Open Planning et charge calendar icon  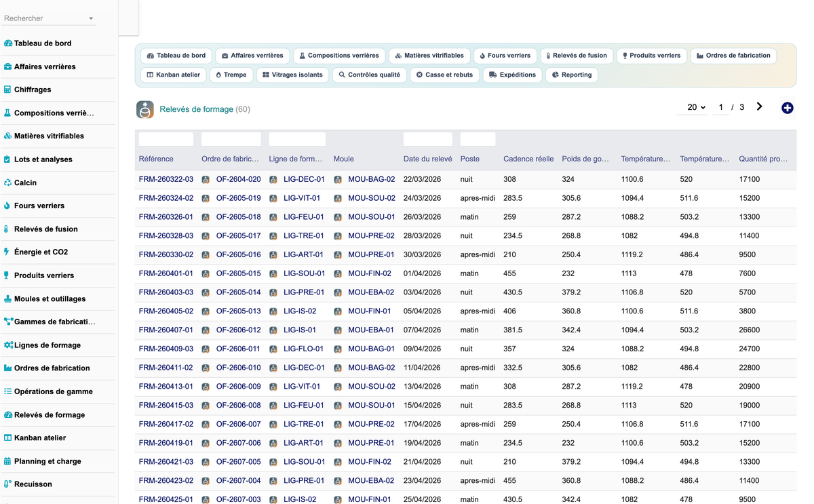pyautogui.click(x=8, y=461)
